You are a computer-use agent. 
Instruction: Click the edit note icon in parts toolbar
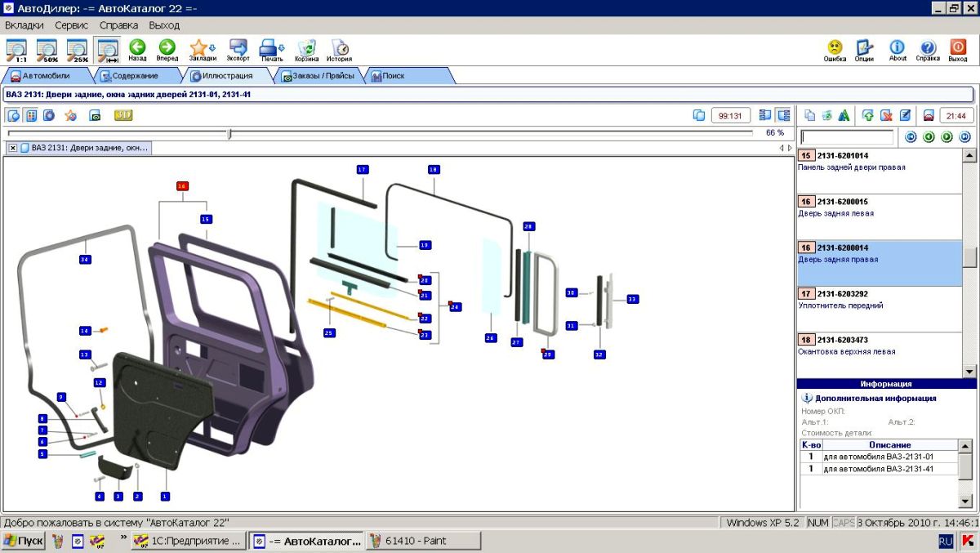point(905,115)
